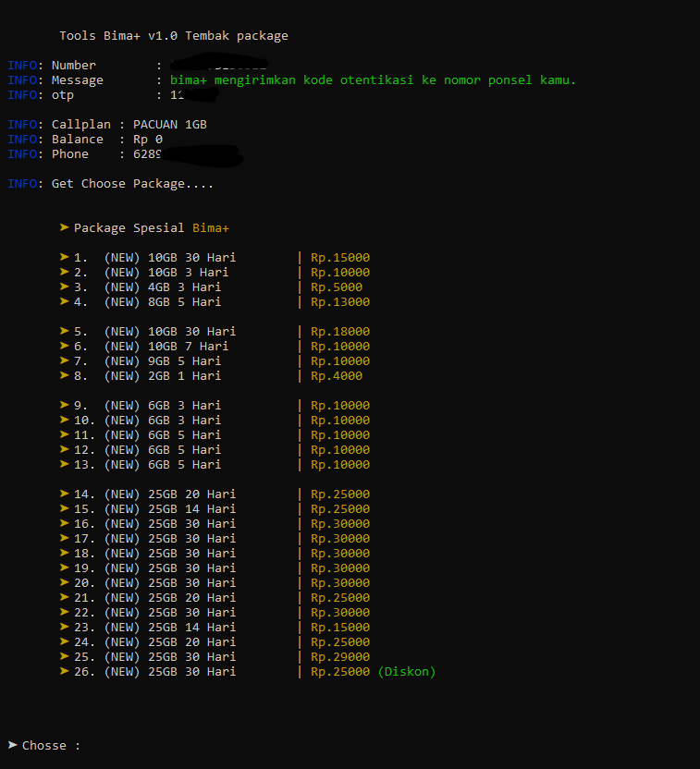Screen dimensions: 700x769
Task: Click the 'Balance : Rp 0' line
Action: click(x=85, y=140)
